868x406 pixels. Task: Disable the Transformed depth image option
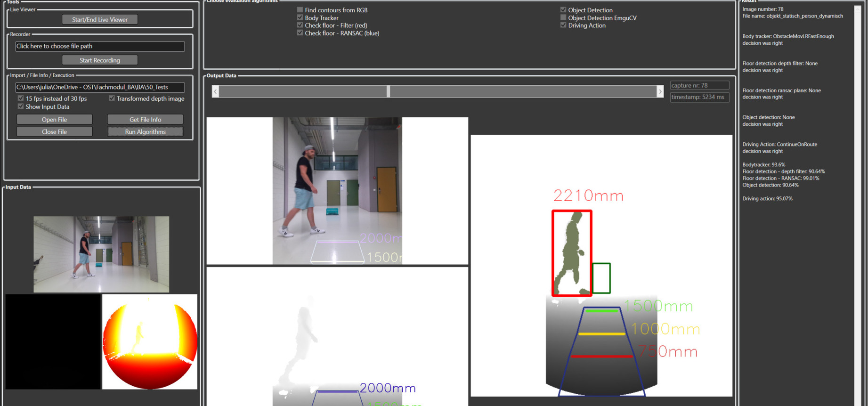point(112,98)
